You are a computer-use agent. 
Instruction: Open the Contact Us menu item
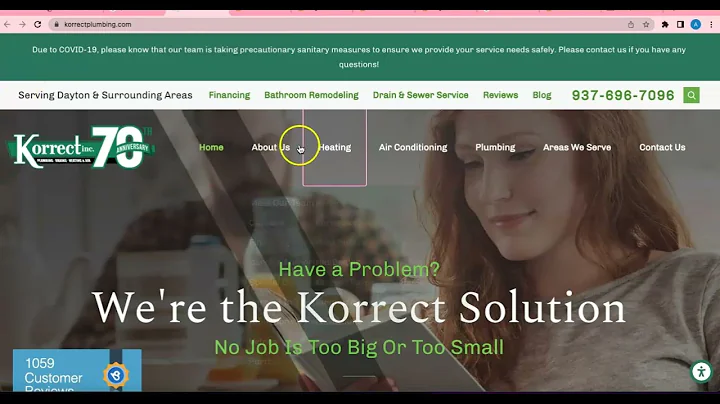662,147
